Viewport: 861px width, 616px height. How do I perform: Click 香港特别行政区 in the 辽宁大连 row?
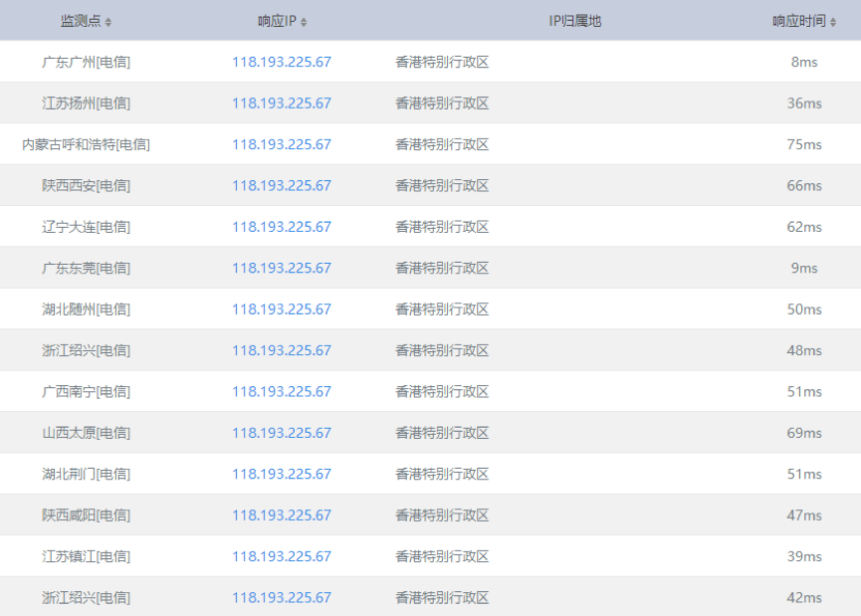442,227
